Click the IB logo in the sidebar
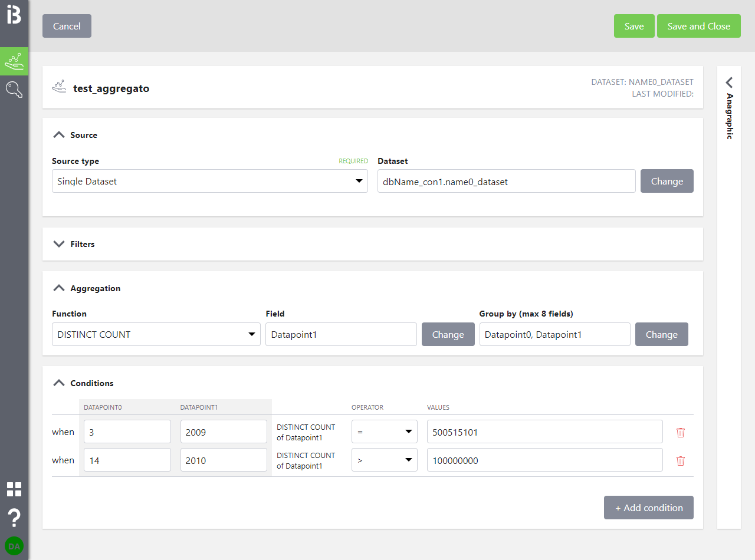The image size is (755, 560). (14, 15)
